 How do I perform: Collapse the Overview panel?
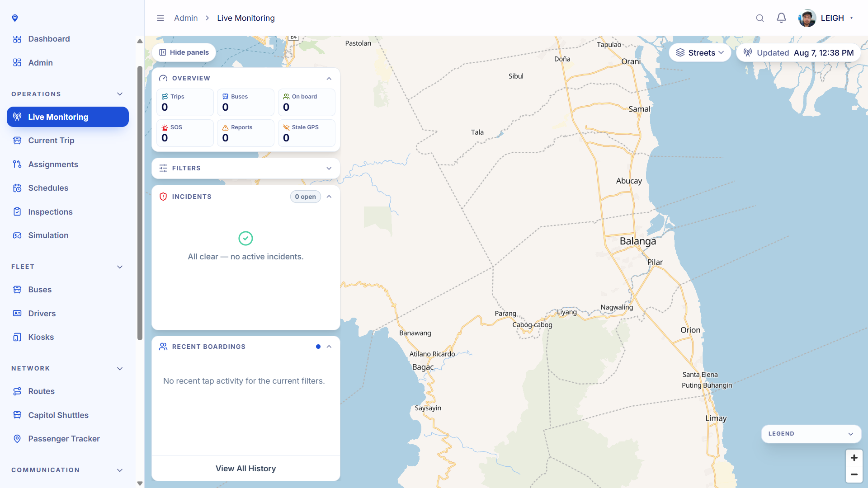pos(329,78)
